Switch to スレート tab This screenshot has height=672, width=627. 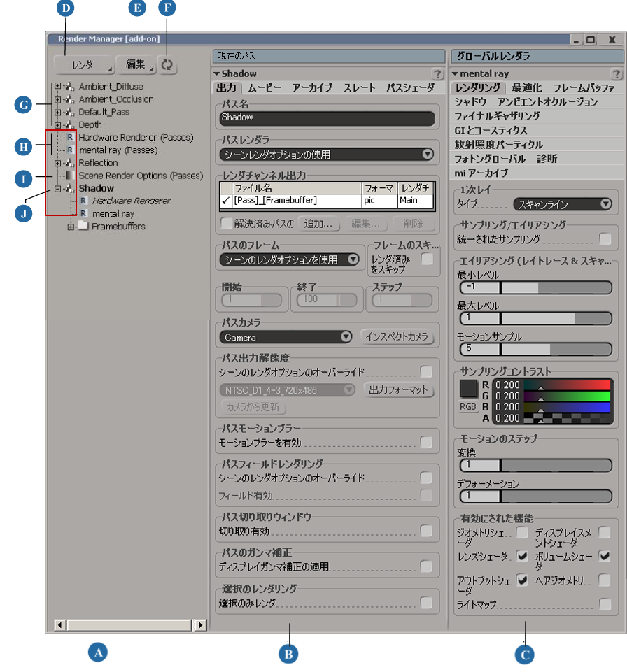point(360,88)
